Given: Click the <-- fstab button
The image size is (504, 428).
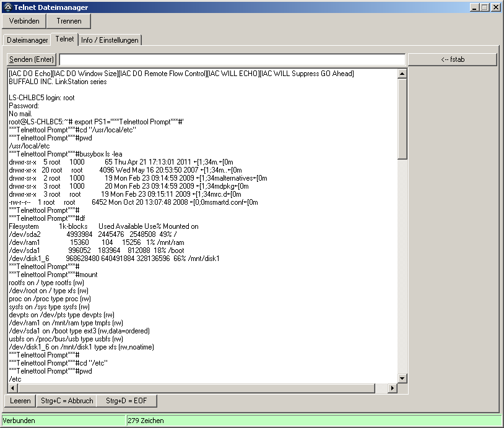Looking at the screenshot, I should 453,59.
